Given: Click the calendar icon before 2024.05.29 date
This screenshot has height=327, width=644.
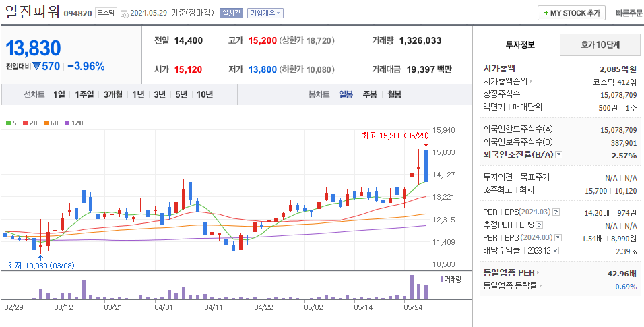Looking at the screenshot, I should [x=125, y=13].
